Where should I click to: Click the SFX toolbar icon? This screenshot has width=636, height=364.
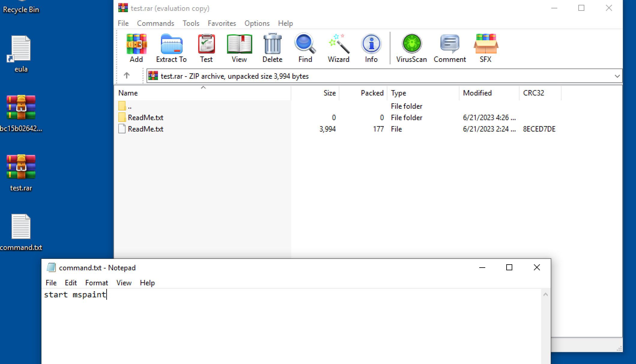[486, 48]
